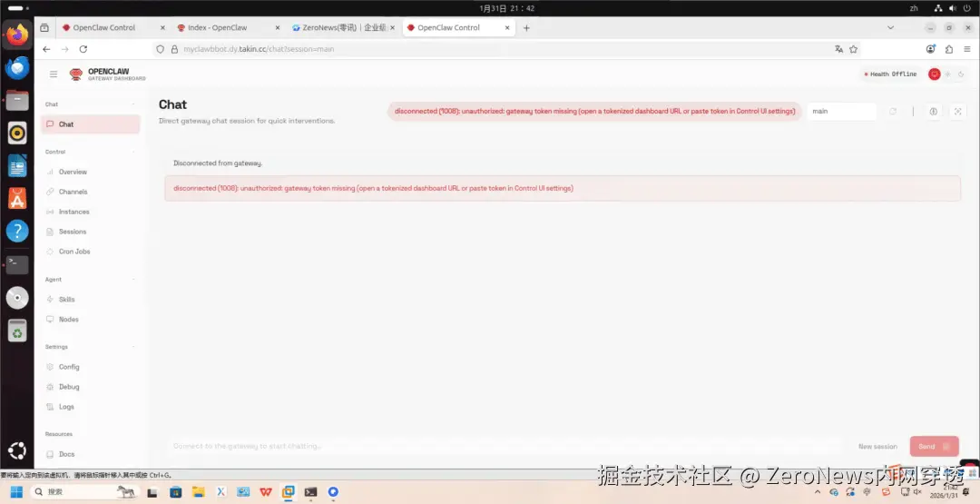Click the chat message input field
Viewport: 980px width, 504px height.
(506, 447)
